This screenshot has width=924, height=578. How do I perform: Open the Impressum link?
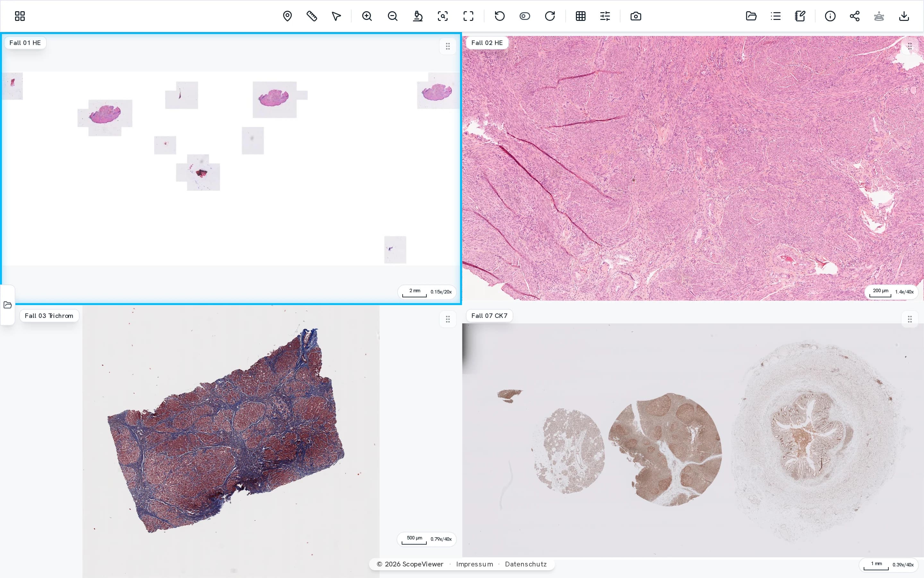click(475, 564)
